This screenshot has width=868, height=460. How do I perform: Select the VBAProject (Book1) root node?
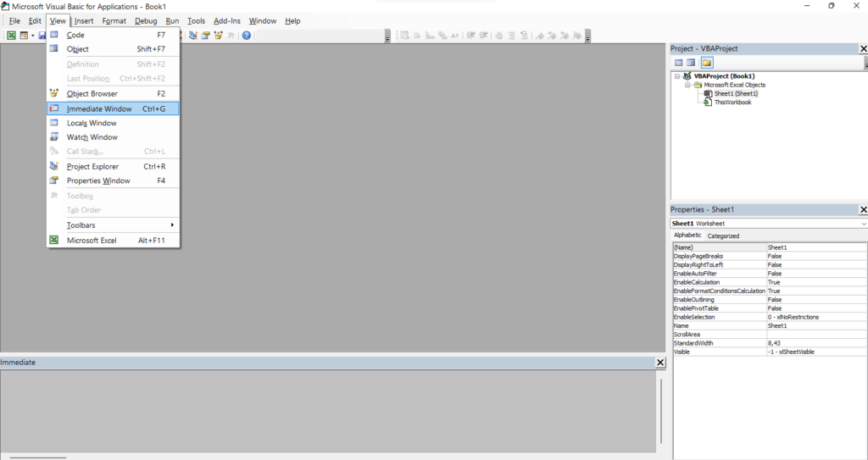click(724, 76)
